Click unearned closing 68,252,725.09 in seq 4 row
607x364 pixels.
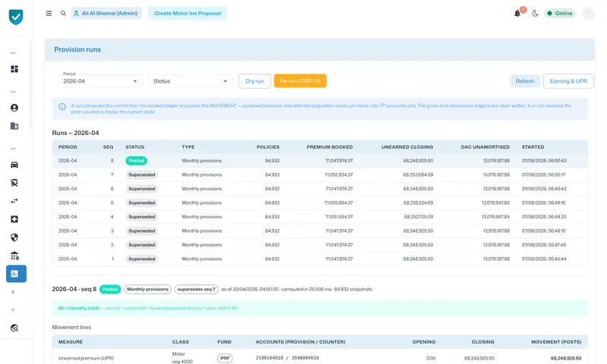[x=419, y=217]
